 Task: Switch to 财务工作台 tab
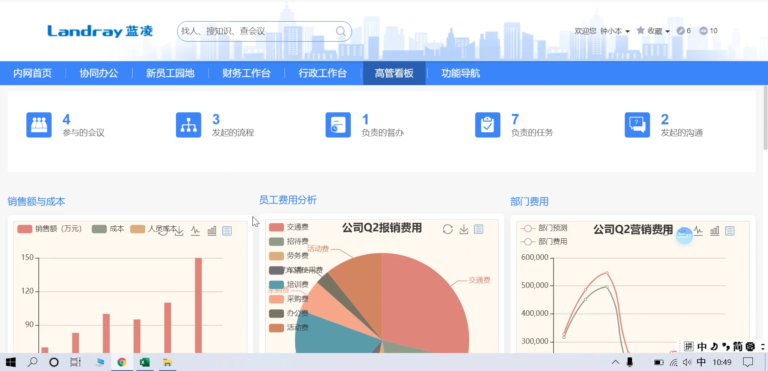(246, 74)
